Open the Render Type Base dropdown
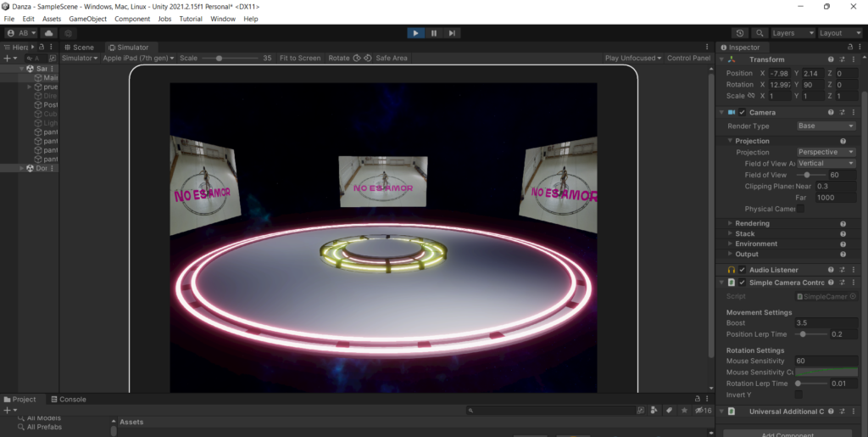The height and width of the screenshot is (437, 868). [826, 126]
